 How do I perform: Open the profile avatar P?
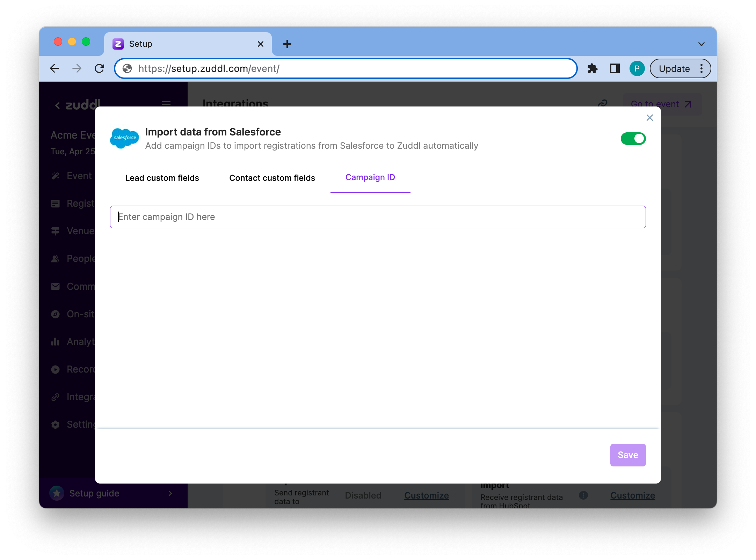tap(637, 68)
